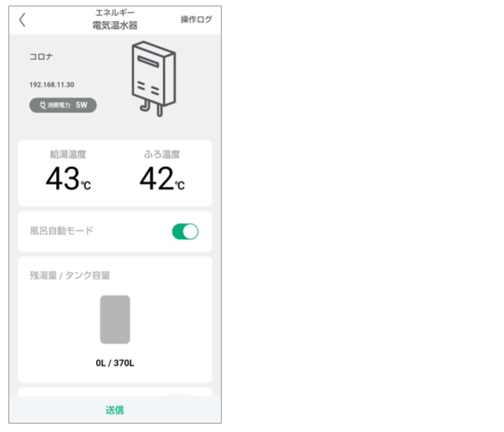504x432 pixels.
Task: Click the IP address 192.168.11.30
Action: pyautogui.click(x=51, y=85)
